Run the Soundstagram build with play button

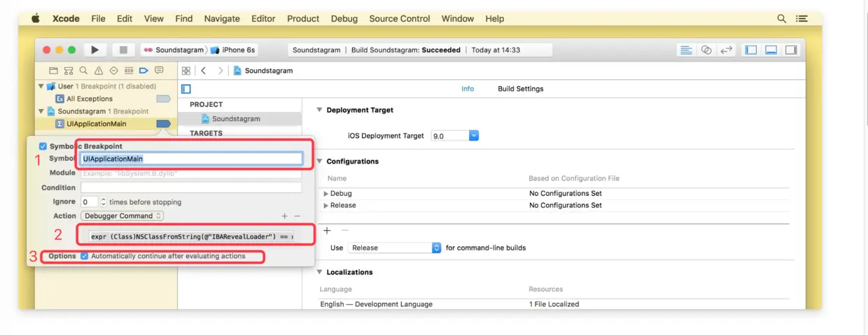(94, 50)
